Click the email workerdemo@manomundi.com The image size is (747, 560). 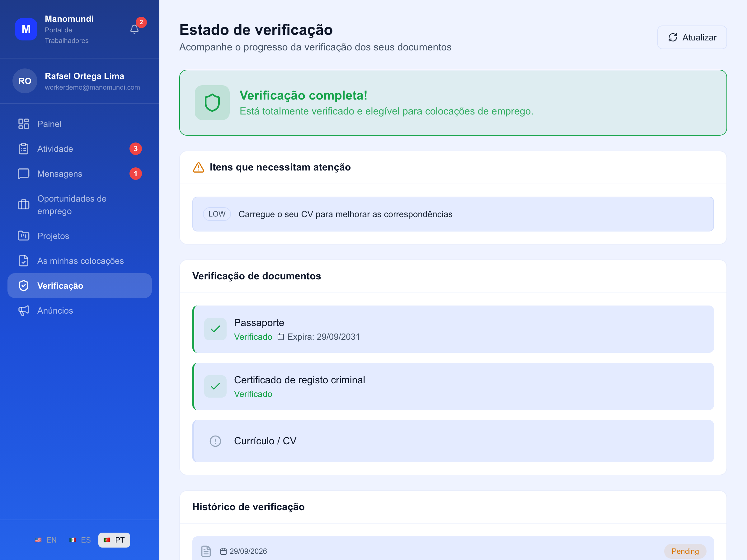[x=92, y=87]
